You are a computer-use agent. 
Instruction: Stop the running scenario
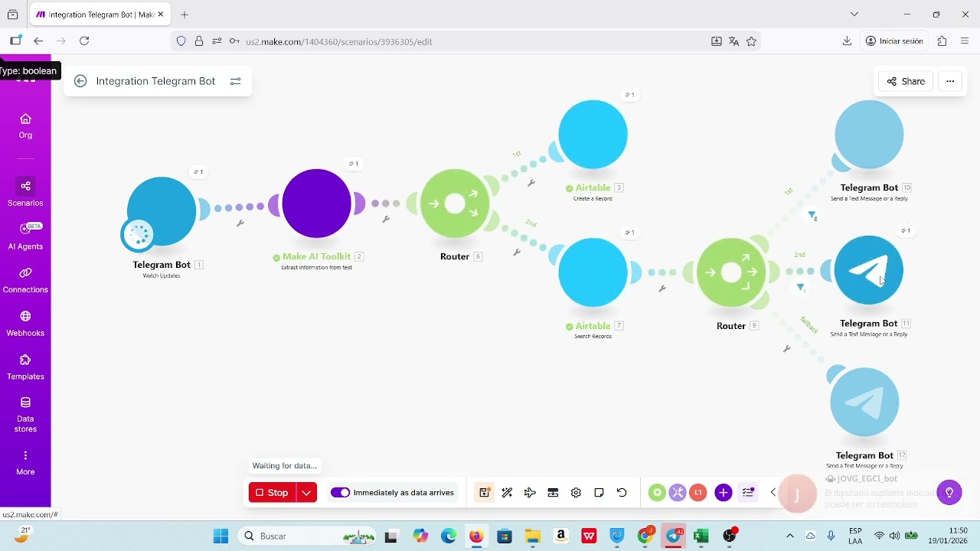pyautogui.click(x=272, y=493)
